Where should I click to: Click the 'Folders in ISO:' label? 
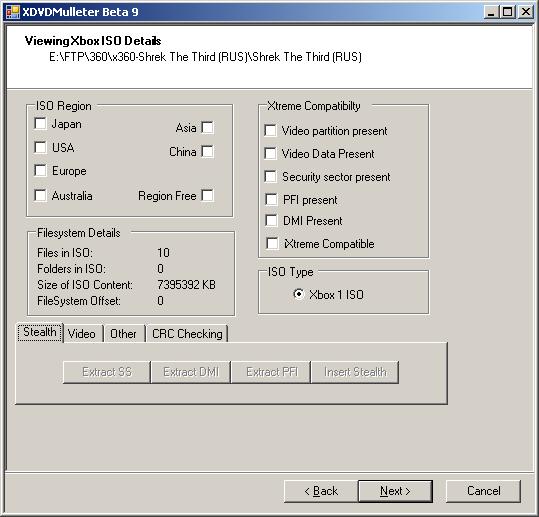(x=72, y=268)
